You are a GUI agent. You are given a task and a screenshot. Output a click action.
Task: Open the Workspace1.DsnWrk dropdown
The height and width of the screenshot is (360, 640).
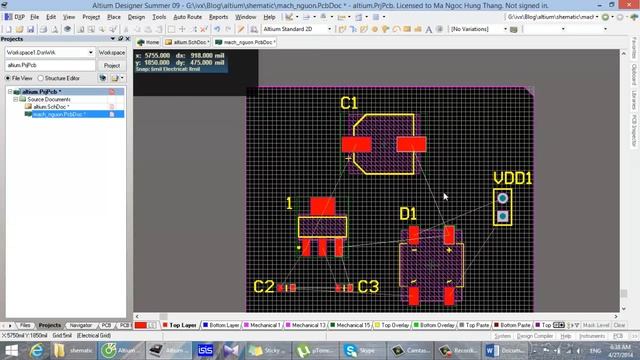[x=91, y=53]
